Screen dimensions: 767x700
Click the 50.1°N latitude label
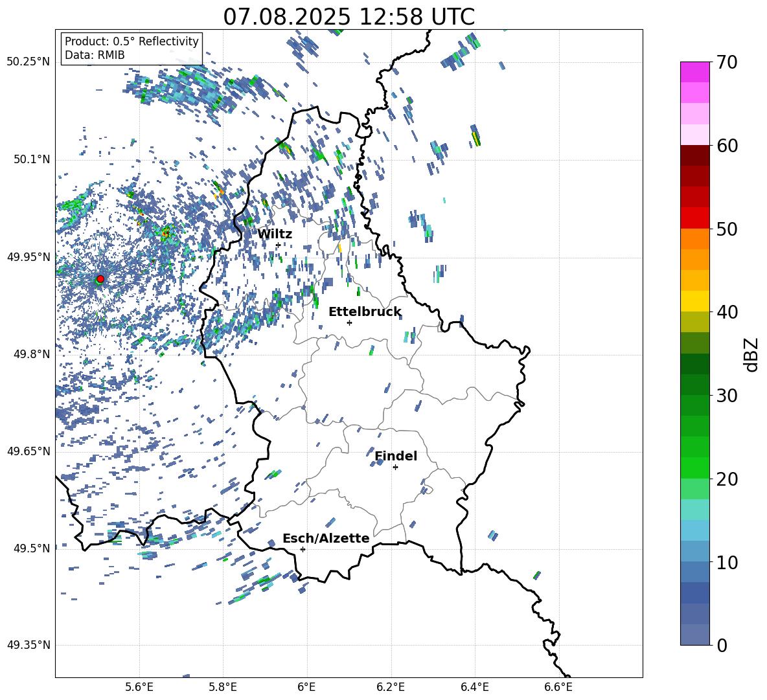click(x=32, y=160)
